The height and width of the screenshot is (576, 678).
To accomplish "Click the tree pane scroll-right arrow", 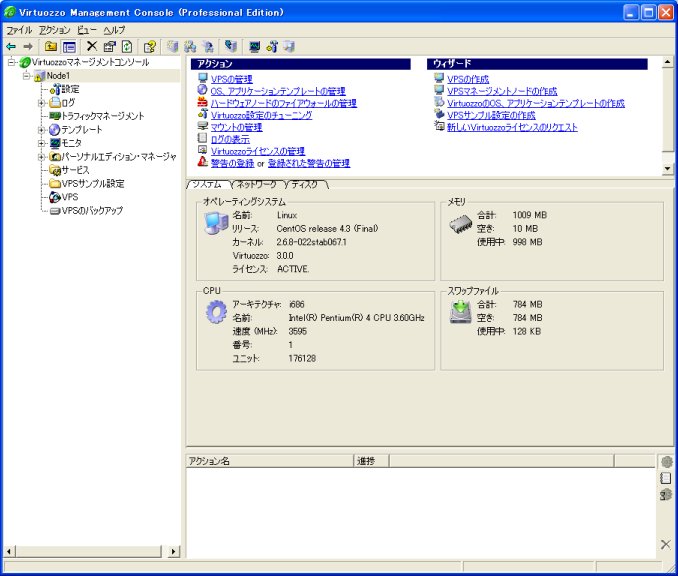I will [x=174, y=551].
